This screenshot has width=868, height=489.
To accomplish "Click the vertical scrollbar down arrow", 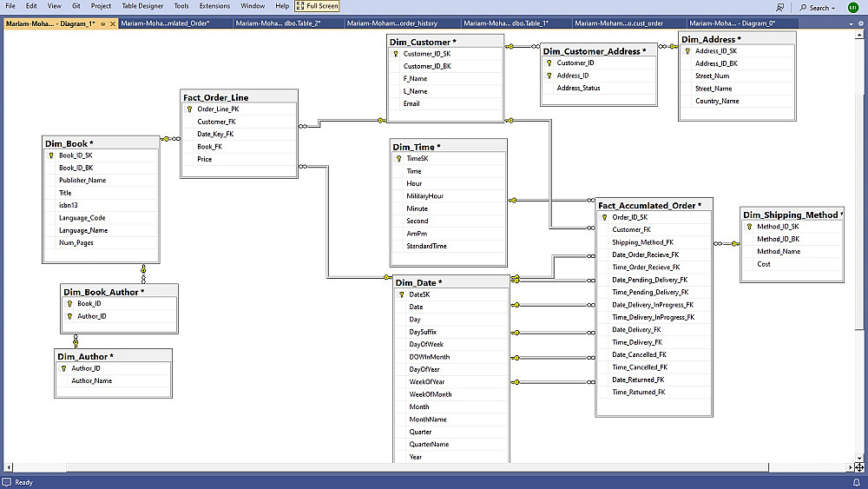I will [x=859, y=459].
